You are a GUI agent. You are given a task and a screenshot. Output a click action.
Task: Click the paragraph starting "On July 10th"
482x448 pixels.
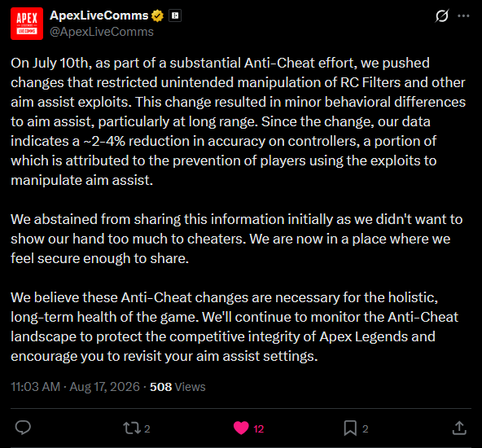click(239, 121)
